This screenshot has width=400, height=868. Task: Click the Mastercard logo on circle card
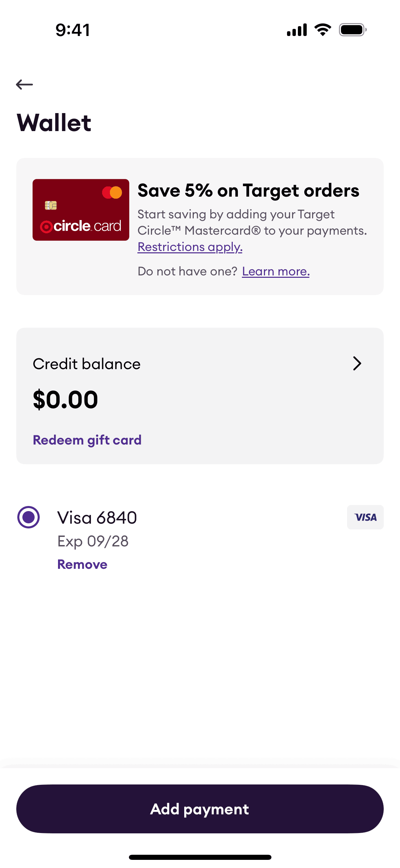[112, 193]
